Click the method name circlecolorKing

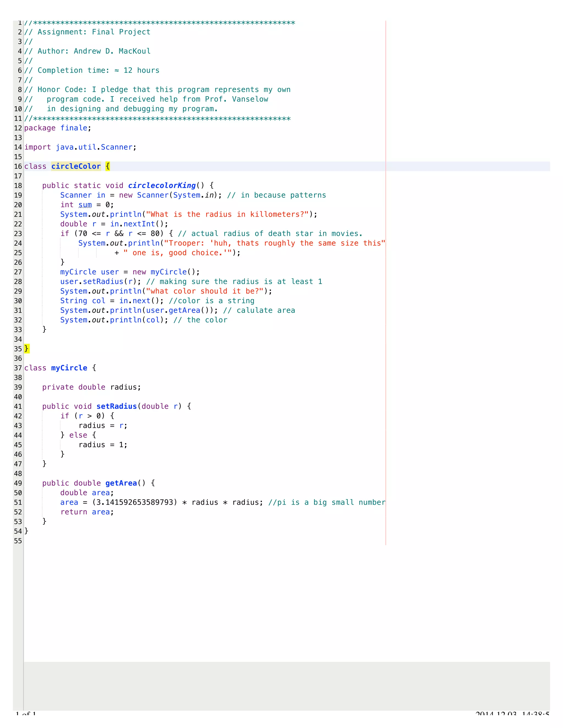tap(162, 185)
